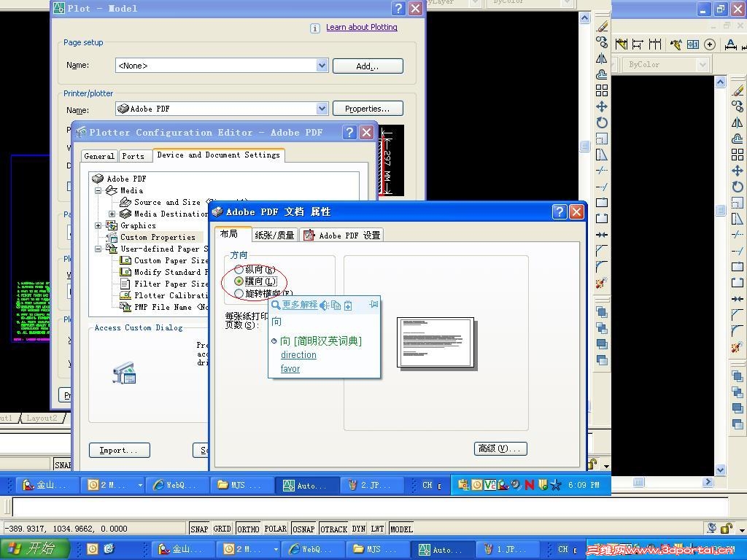Viewport: 747px width, 560px height.
Task: Collapse the User-defined Paper Sizes node
Action: click(98, 249)
